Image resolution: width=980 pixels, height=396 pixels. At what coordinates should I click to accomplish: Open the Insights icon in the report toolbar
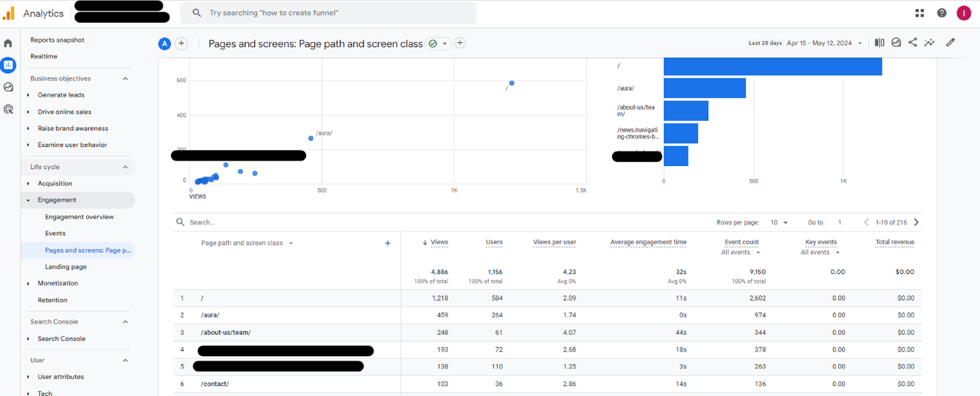pyautogui.click(x=896, y=42)
